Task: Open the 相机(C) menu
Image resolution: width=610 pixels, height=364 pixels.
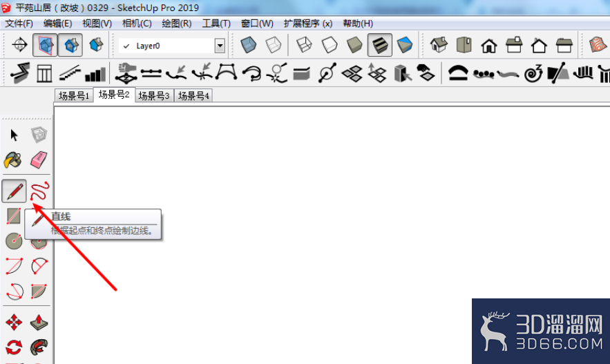Action: [x=137, y=23]
